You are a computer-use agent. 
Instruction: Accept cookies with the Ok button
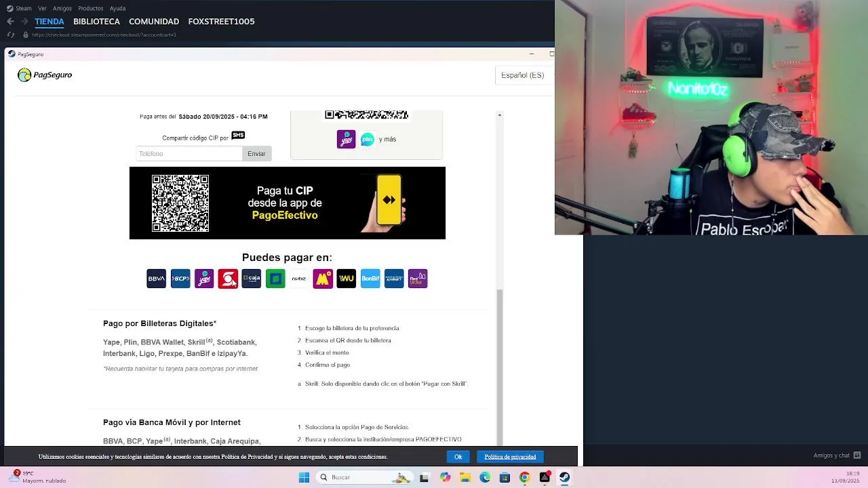(458, 457)
